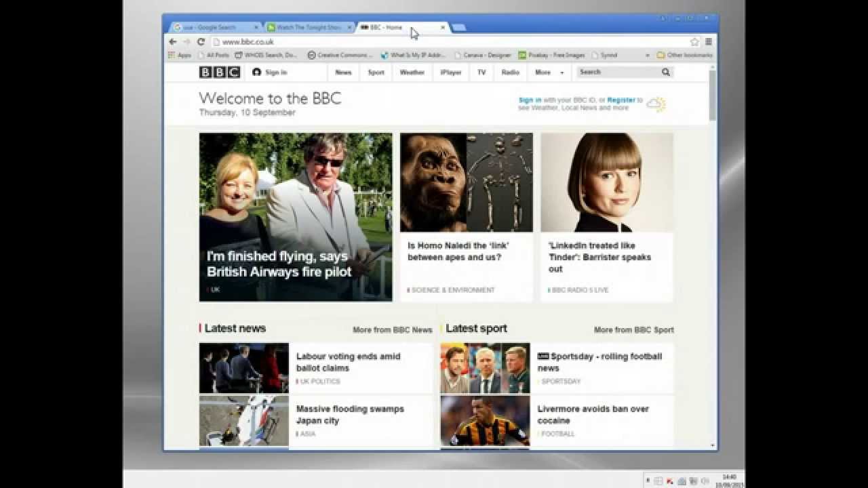Close the BBC - Home tab
Screen dimensions: 868x488
(443, 27)
